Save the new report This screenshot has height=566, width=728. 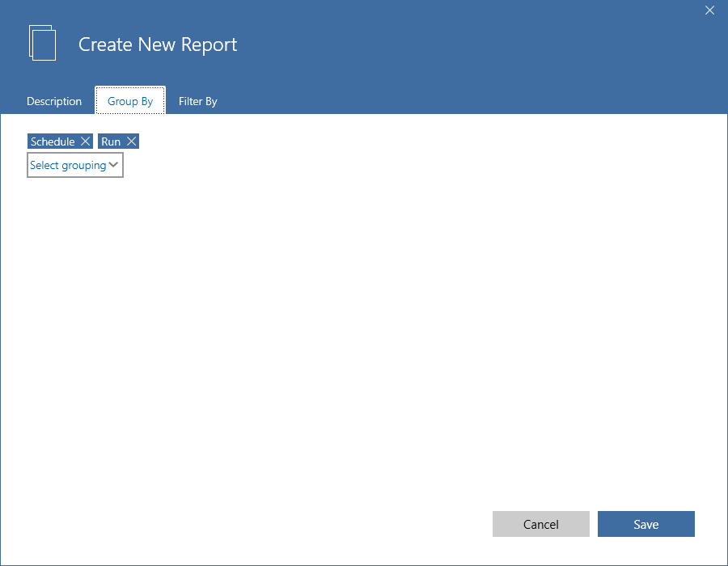[x=645, y=524]
